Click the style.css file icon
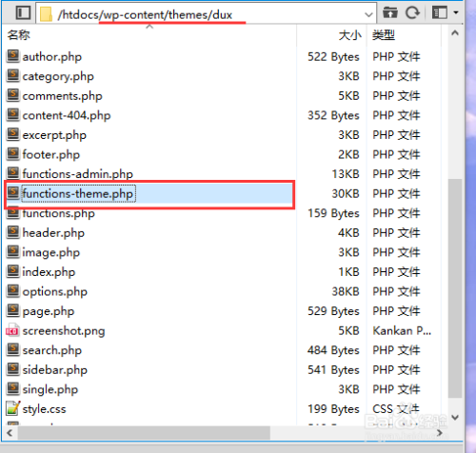This screenshot has height=453, width=476. coord(12,408)
